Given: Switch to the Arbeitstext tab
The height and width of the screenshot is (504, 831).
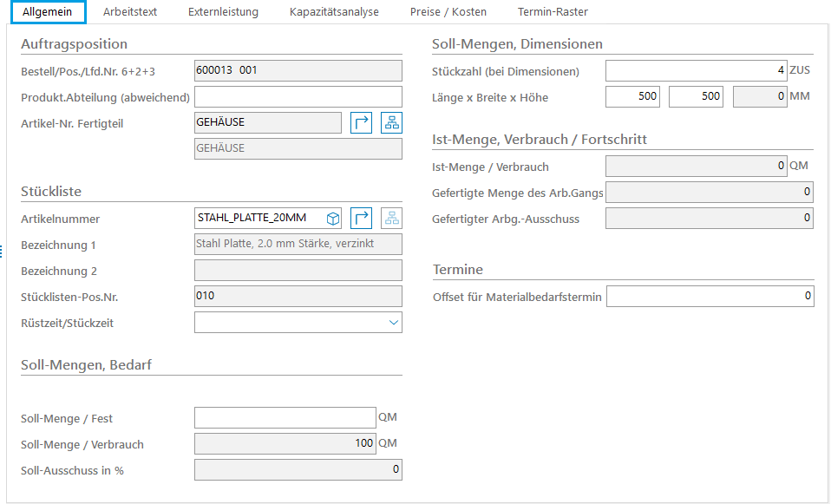Looking at the screenshot, I should pos(129,12).
